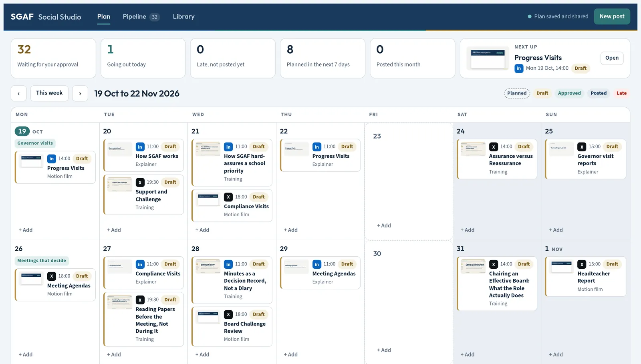The width and height of the screenshot is (641, 364).
Task: Click LinkedIn icon on Minutes as a Decision Record card
Action: tap(228, 264)
